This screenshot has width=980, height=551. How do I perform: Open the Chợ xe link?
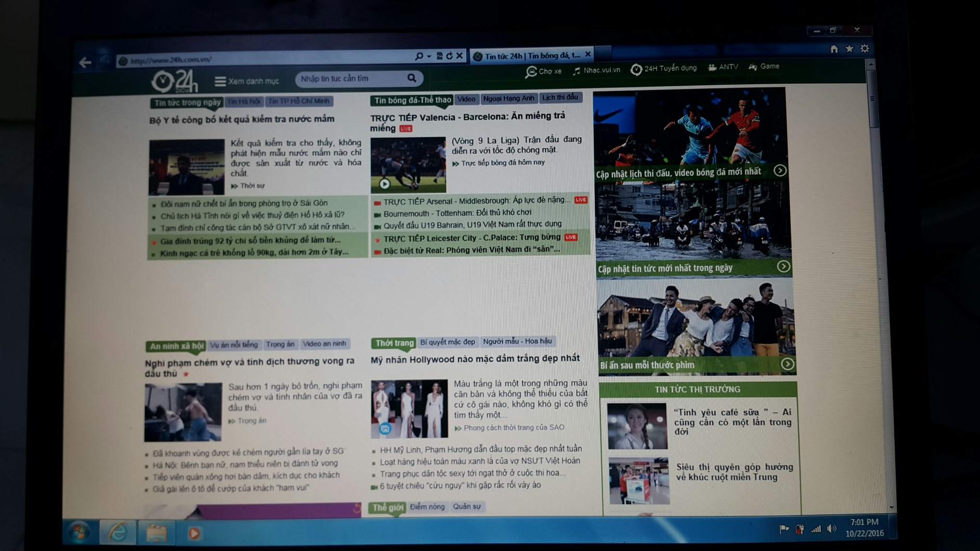(x=544, y=72)
